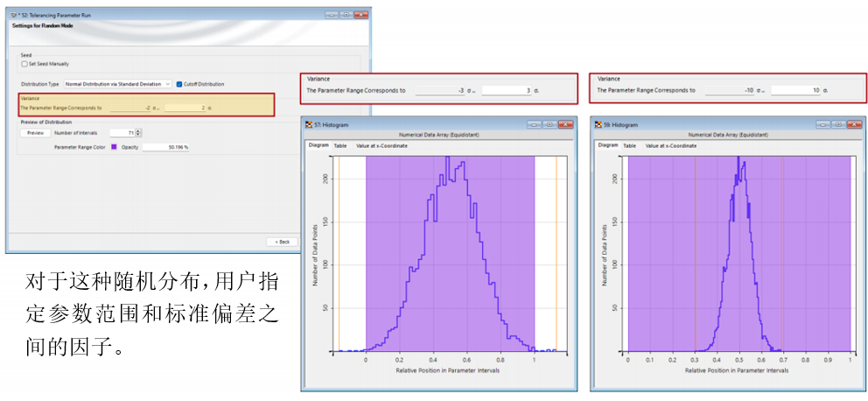Click the Preview button
Screen dimensions: 868x401
coord(35,133)
